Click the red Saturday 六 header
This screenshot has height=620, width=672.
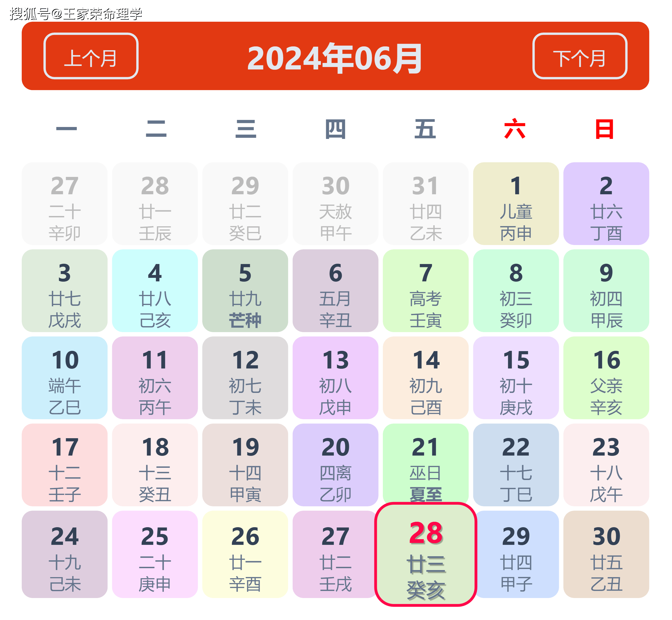point(515,129)
